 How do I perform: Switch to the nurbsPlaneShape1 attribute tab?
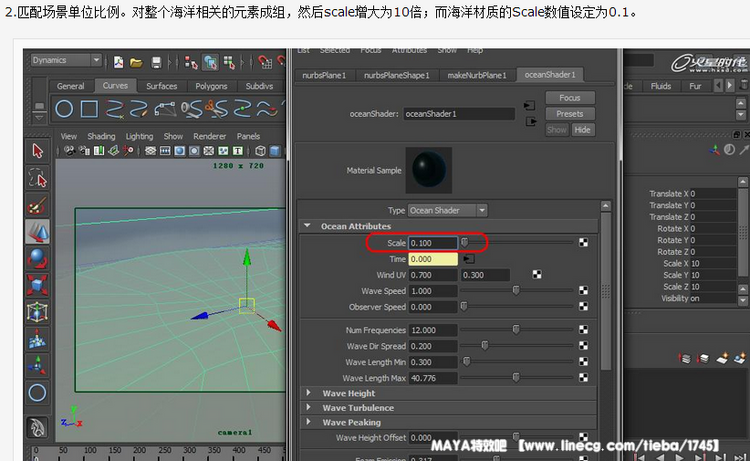coord(397,75)
